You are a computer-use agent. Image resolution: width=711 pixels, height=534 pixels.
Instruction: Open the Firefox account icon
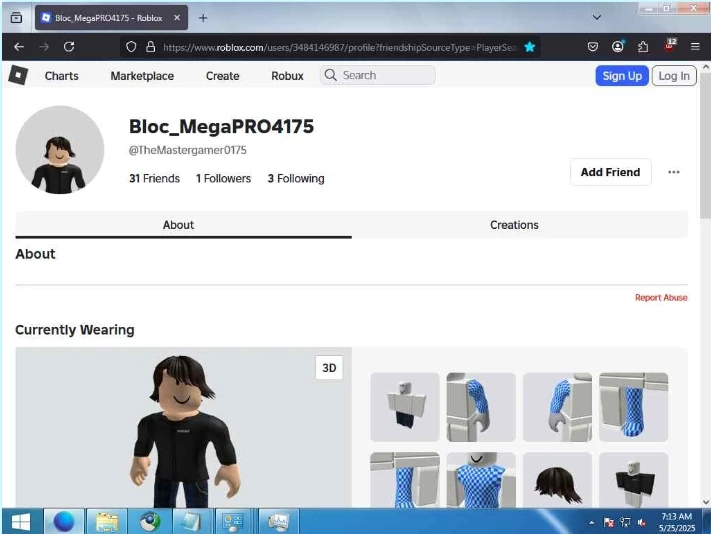click(x=618, y=46)
